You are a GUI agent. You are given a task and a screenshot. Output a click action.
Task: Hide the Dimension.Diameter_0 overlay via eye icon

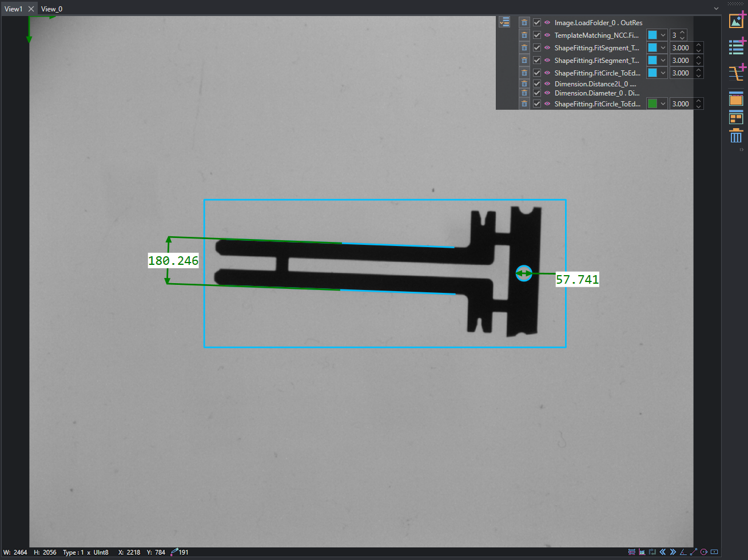pyautogui.click(x=547, y=93)
